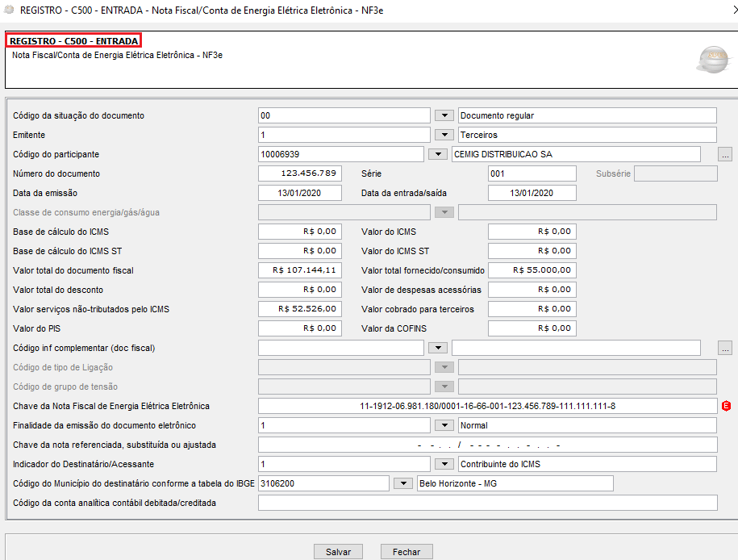
Task: Open the Finalidade da emissão dropdown
Action: coord(444,425)
